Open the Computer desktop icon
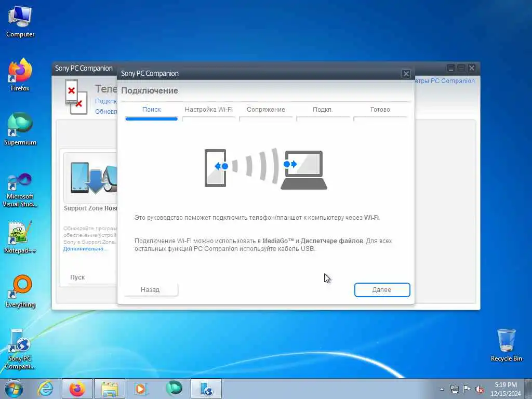This screenshot has height=399, width=532. (20, 22)
